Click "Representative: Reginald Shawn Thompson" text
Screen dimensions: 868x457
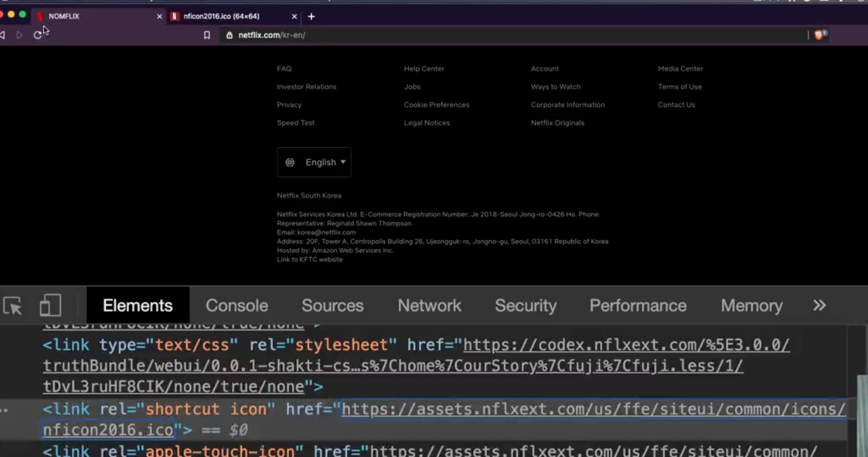pyautogui.click(x=344, y=224)
